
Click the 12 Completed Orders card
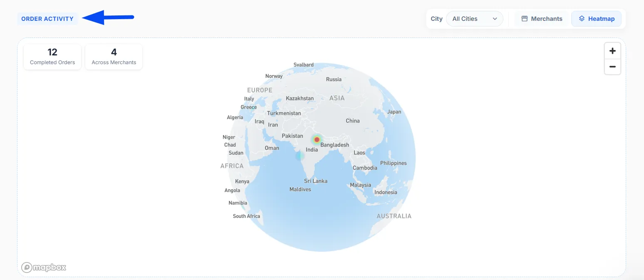52,57
